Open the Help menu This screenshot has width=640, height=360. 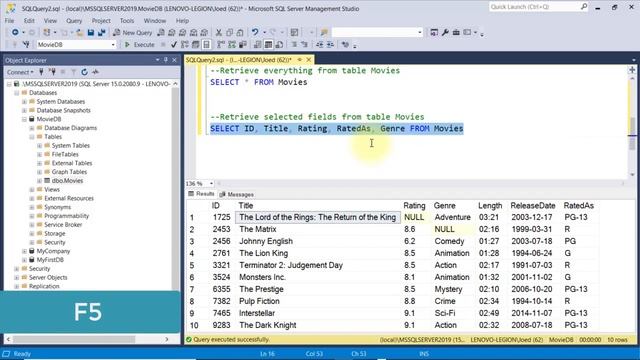pos(182,20)
